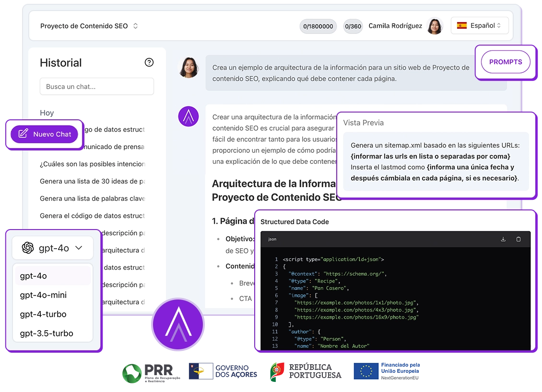Image resolution: width=542 pixels, height=392 pixels.
Task: Click the 0/1800000 token usage counter
Action: point(318,26)
